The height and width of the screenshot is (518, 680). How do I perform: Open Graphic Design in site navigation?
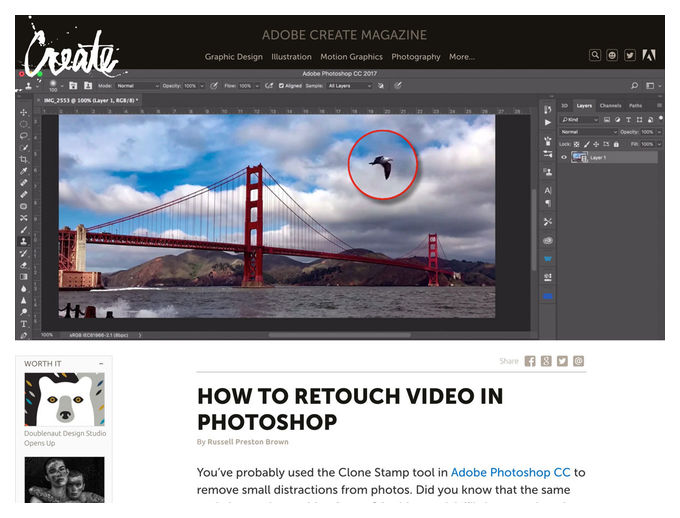click(234, 57)
